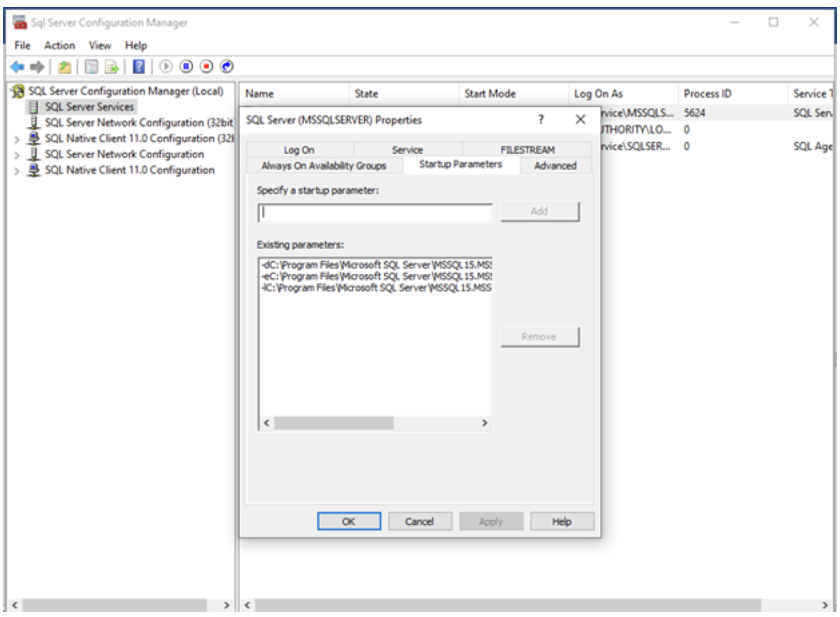The width and height of the screenshot is (840, 617).
Task: Select the -eC:\Program Files existing parameter
Action: (x=376, y=276)
